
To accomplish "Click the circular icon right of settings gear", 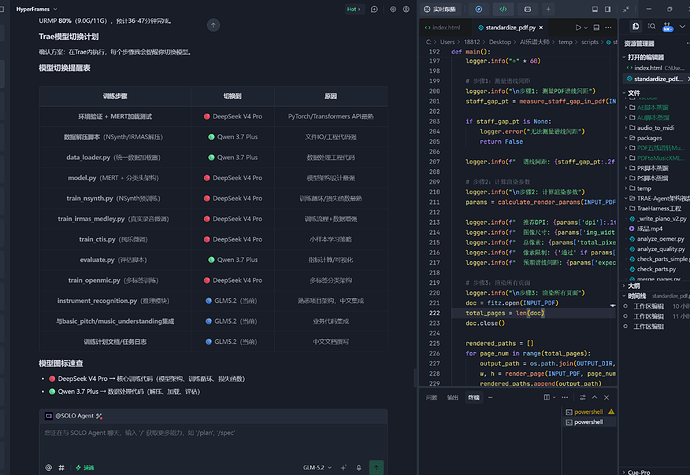I will (406, 9).
